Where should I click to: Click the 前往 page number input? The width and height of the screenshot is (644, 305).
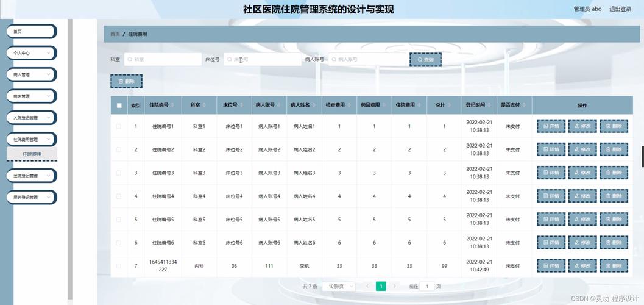click(x=427, y=286)
